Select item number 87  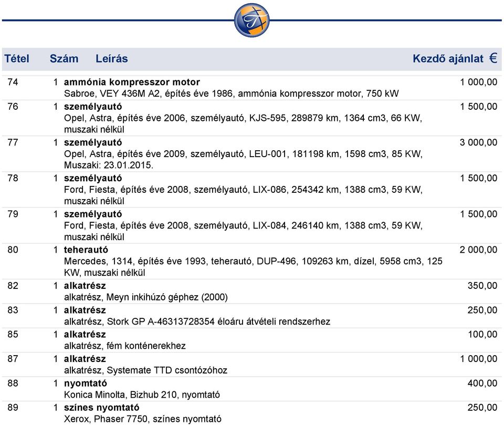13,359
